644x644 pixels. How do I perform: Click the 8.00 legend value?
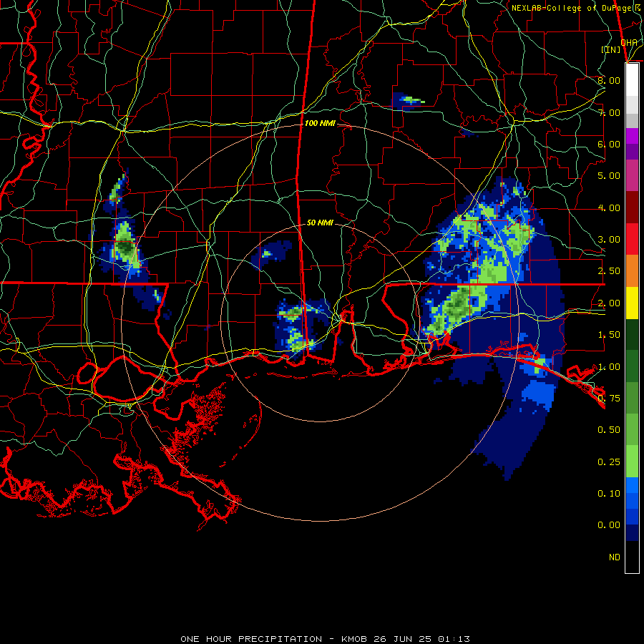click(x=609, y=80)
